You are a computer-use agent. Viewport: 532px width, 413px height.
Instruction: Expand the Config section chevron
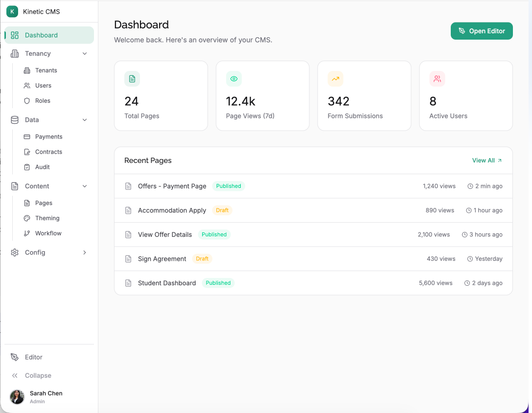(x=85, y=252)
